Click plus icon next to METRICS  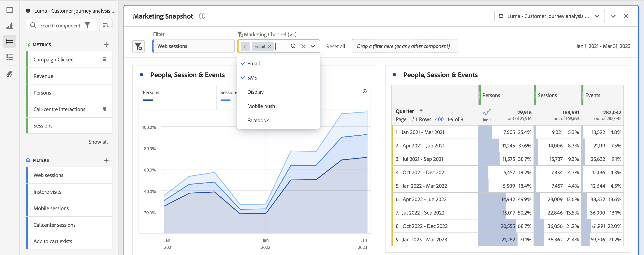[106, 45]
